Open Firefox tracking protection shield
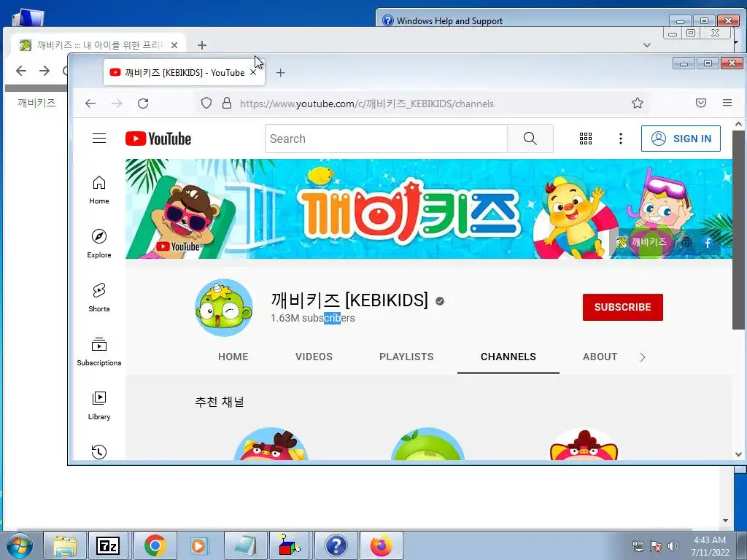Image resolution: width=747 pixels, height=560 pixels. [206, 104]
